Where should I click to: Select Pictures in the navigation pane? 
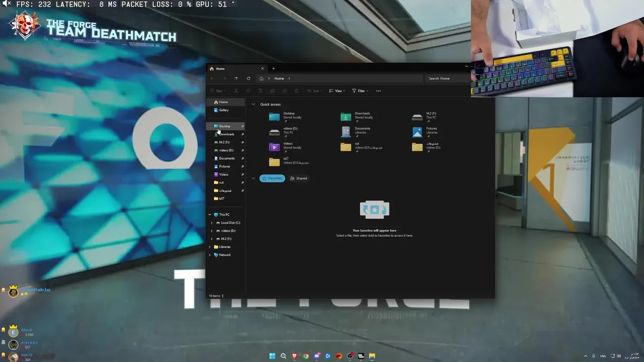click(226, 166)
